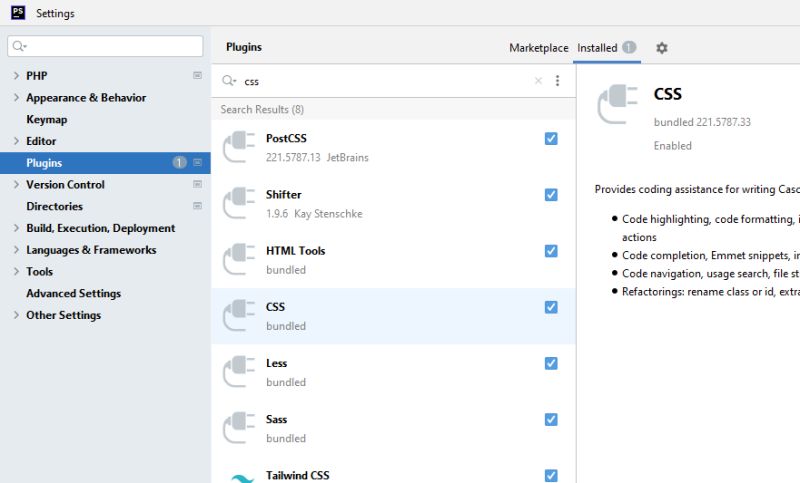Image resolution: width=800 pixels, height=483 pixels.
Task: Click project-level marker beside Version Control
Action: point(197,184)
